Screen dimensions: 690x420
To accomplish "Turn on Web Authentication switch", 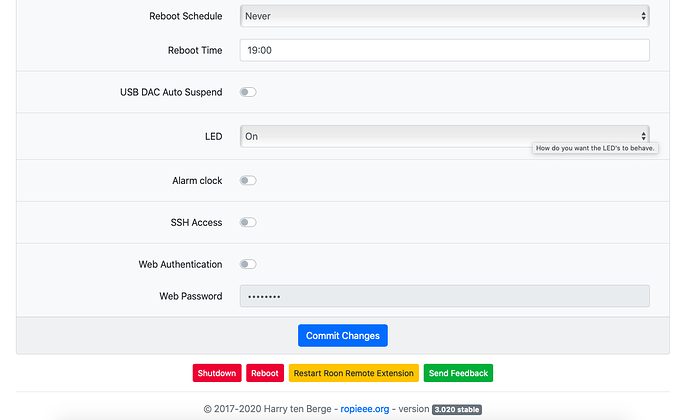I will click(x=248, y=264).
